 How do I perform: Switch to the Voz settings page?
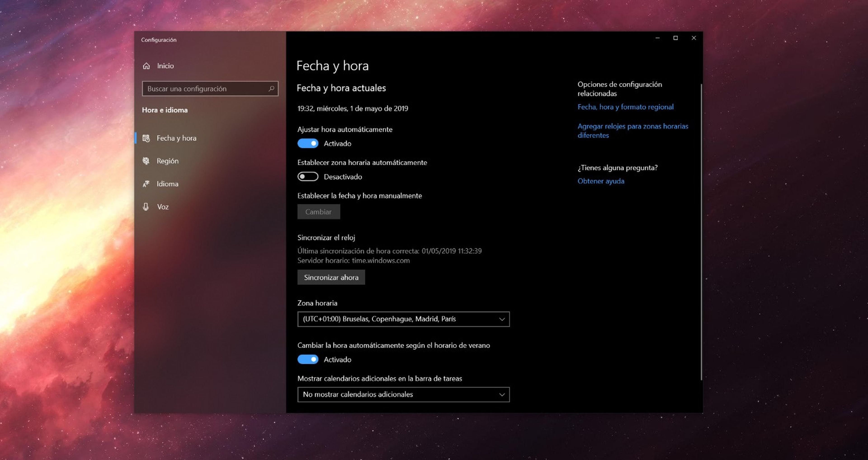[210, 207]
